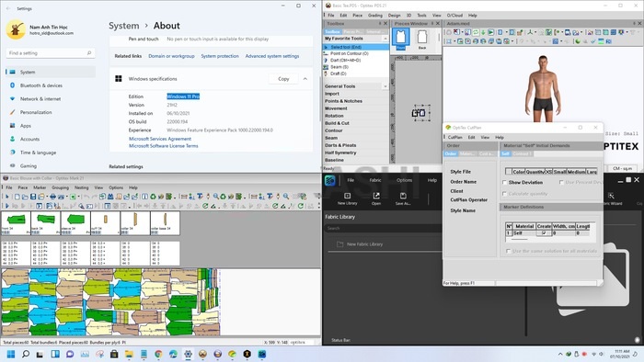This screenshot has height=362, width=644.
Task: Click Copy button for Windows specifications
Action: pos(283,79)
